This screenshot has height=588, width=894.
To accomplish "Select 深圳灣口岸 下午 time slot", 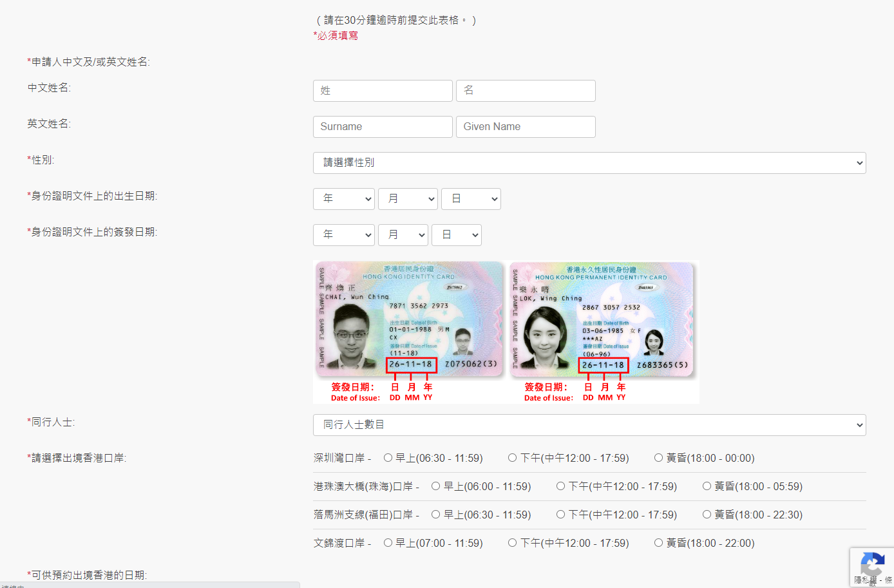I will pos(512,458).
